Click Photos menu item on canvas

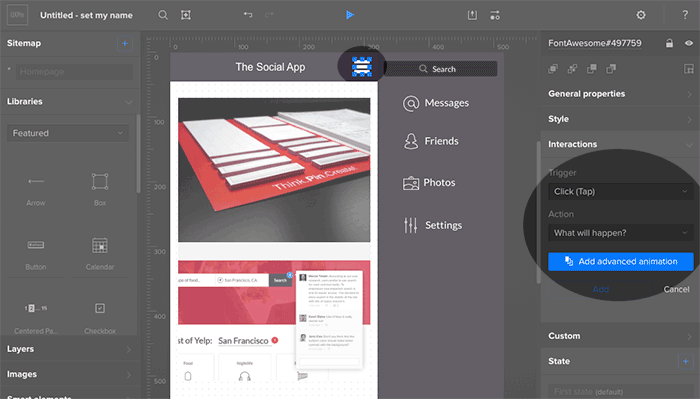tap(439, 183)
